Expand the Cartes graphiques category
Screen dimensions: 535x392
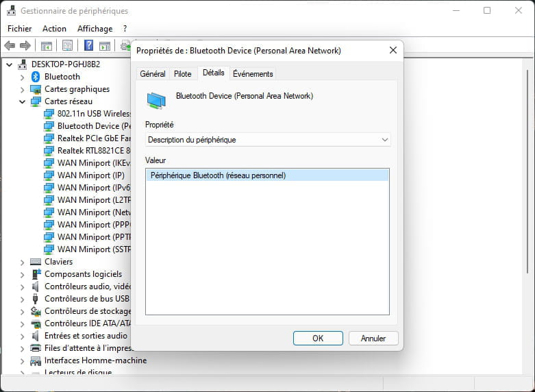(22, 90)
